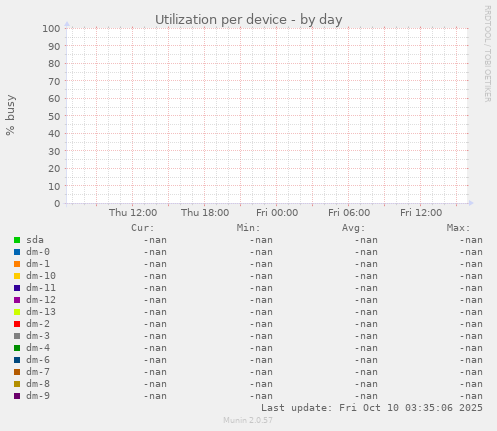Click the yellow dm-10 legend swatch
Screen dimensions: 497x431
click(17, 276)
